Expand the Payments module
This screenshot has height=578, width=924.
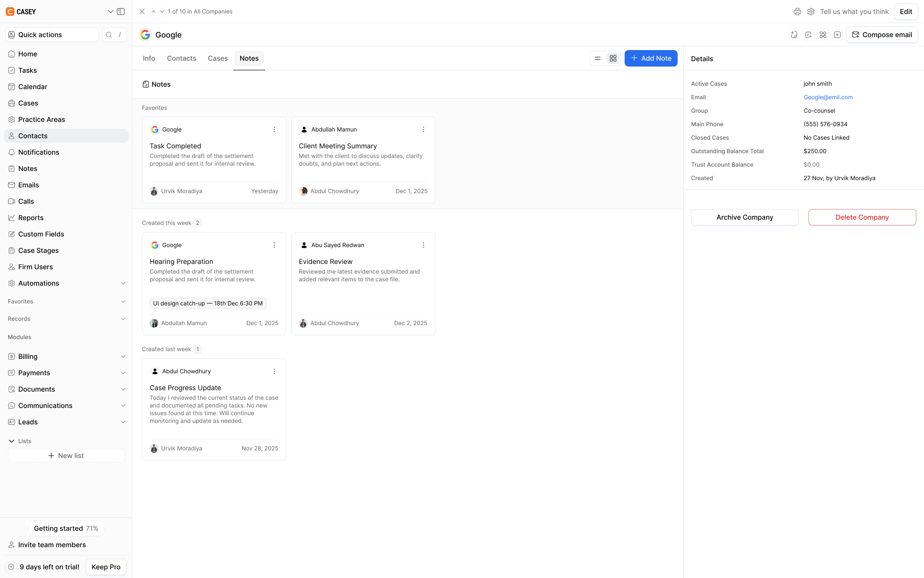coord(123,373)
